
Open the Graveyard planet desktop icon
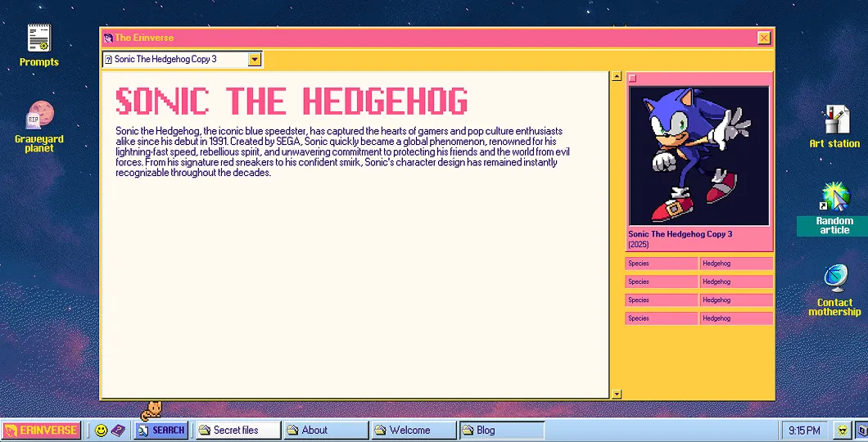click(x=38, y=126)
